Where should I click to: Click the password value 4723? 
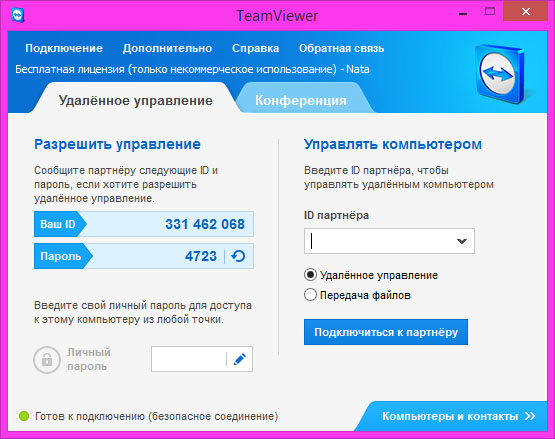[x=201, y=256]
